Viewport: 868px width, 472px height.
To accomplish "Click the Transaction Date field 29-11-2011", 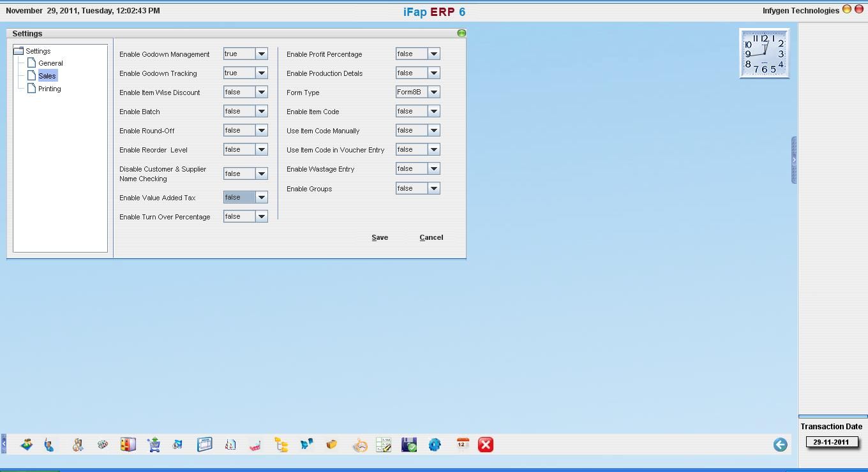I will click(x=831, y=442).
